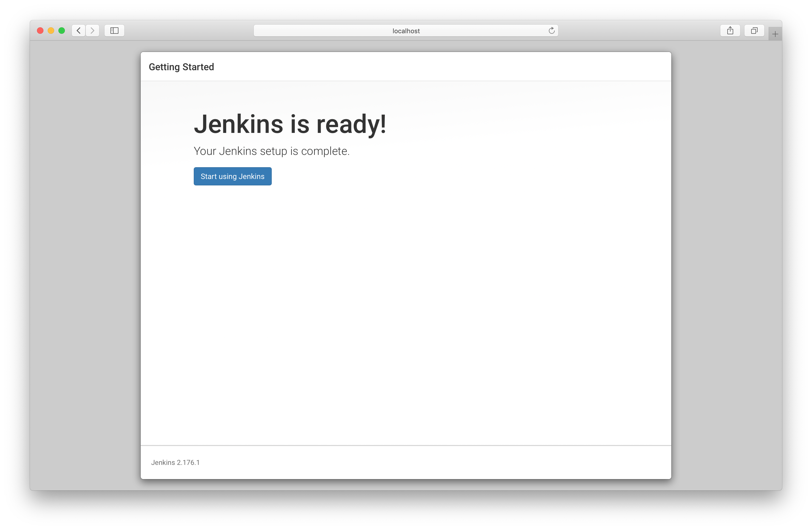Screen dimensions: 812x530
Task: Click Start using Jenkins
Action: [x=232, y=176]
